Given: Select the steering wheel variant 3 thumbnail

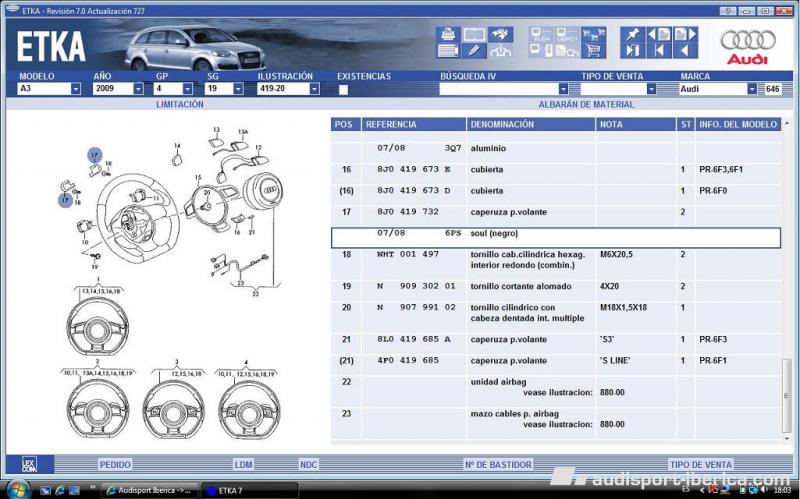Looking at the screenshot, I should [174, 409].
